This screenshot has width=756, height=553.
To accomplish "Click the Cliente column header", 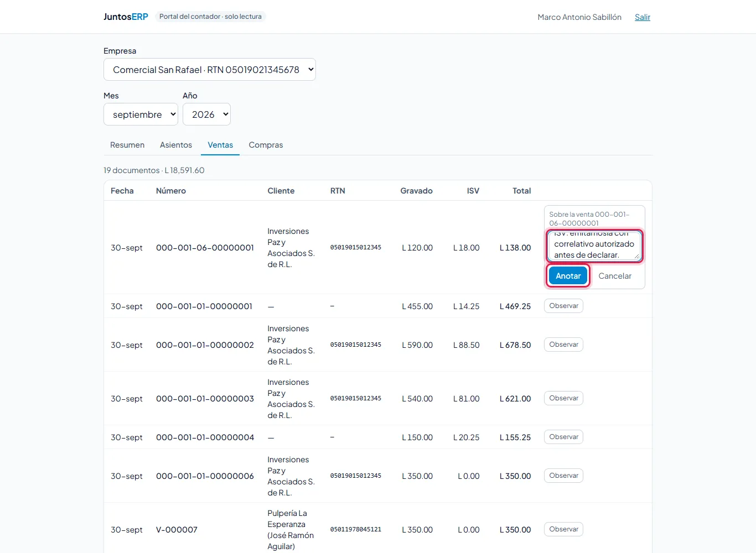I will (281, 191).
